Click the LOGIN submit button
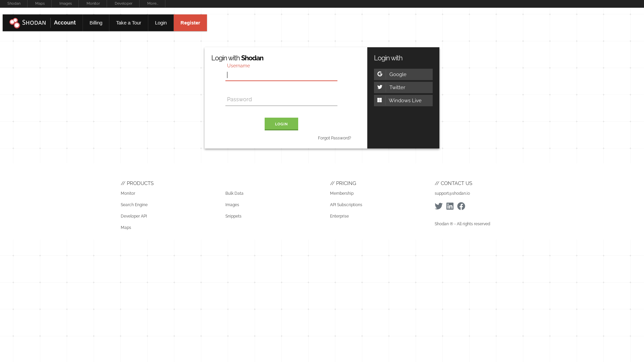The width and height of the screenshot is (644, 362). pyautogui.click(x=281, y=124)
